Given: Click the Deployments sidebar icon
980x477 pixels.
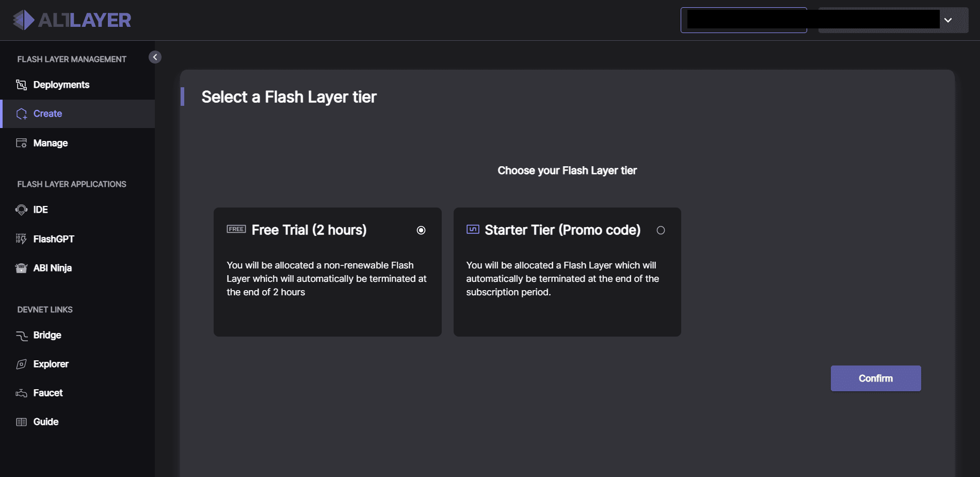Looking at the screenshot, I should 21,85.
